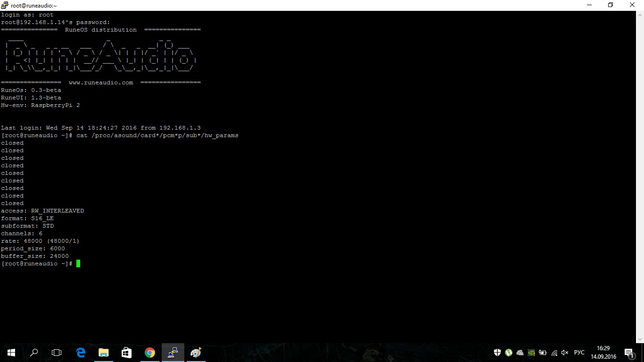Click the 'rate: 48000 (48000/1)' line
This screenshot has height=362, width=644.
(x=41, y=241)
